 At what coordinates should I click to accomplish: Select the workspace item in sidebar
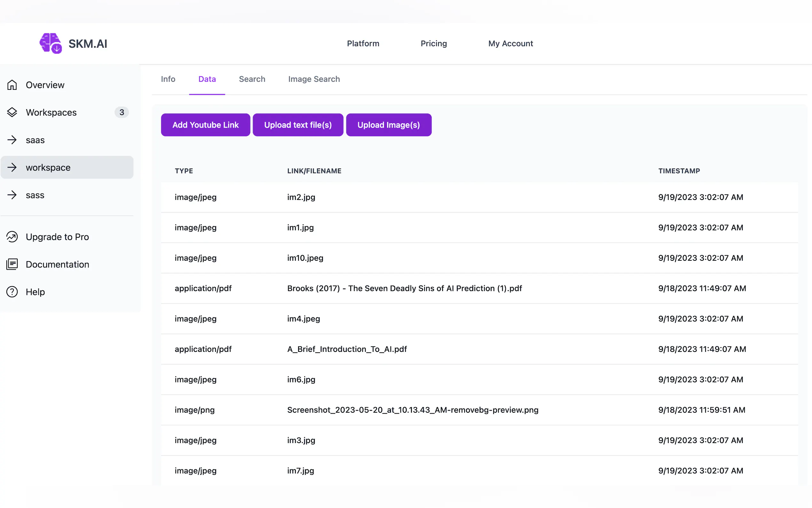point(67,167)
